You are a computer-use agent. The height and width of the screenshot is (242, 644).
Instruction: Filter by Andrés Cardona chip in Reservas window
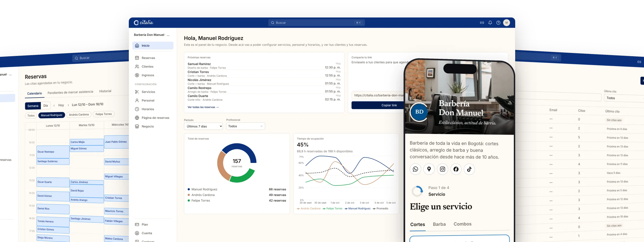(79, 115)
